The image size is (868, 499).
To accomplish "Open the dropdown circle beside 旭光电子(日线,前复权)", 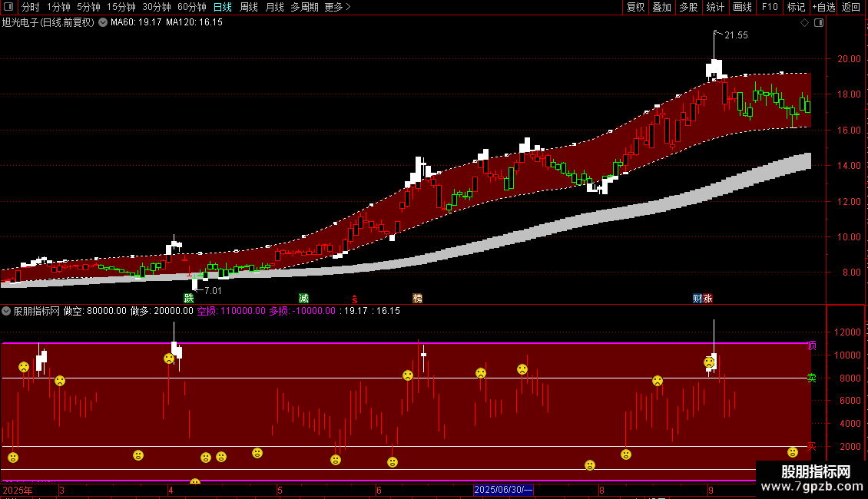I will 103,22.
